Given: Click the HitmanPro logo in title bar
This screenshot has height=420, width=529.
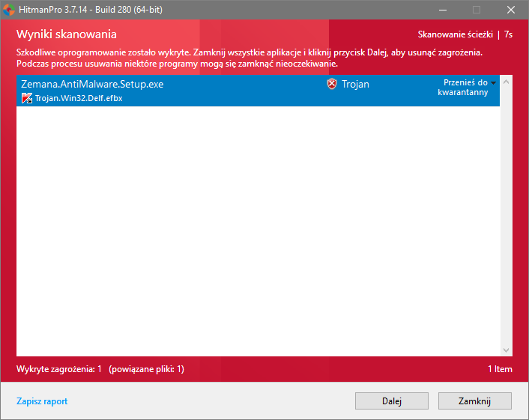Looking at the screenshot, I should click(x=9, y=10).
